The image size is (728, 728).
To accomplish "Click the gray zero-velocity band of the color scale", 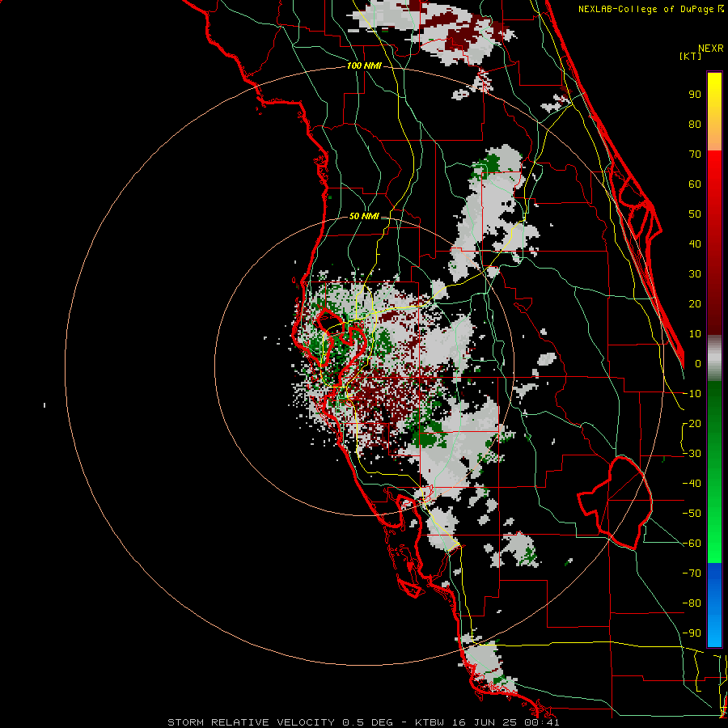I will (714, 358).
